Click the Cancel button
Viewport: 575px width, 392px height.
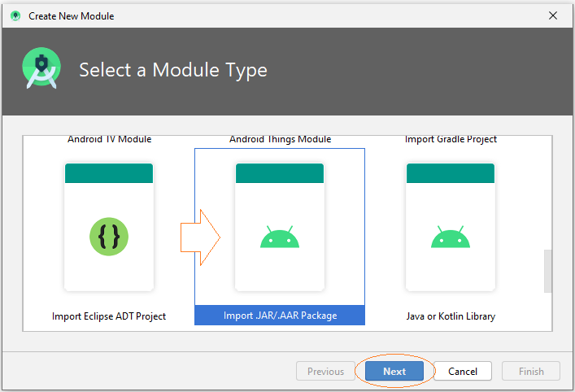[x=463, y=371]
